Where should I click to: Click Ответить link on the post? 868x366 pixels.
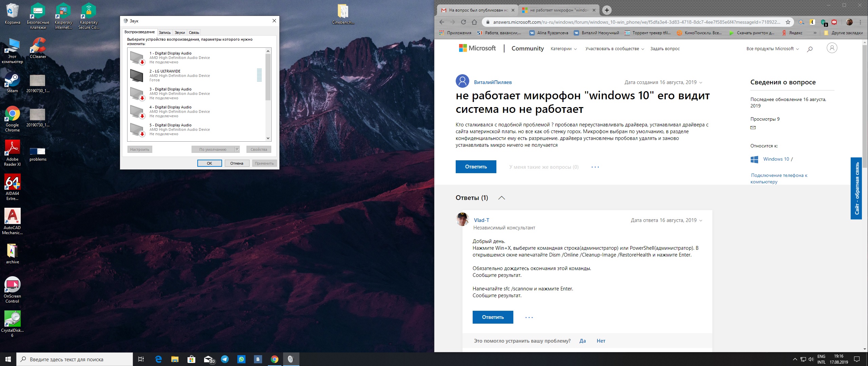click(x=475, y=165)
